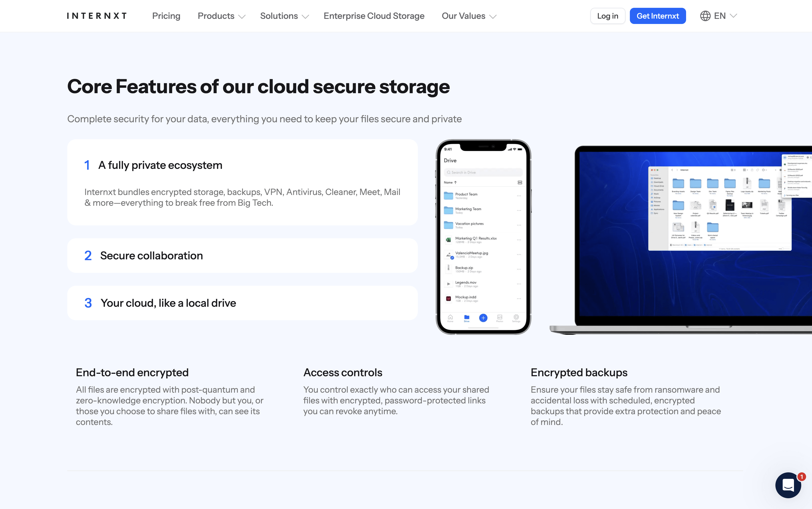
Task: Expand "Your cloud, like a local drive" card
Action: tap(242, 303)
